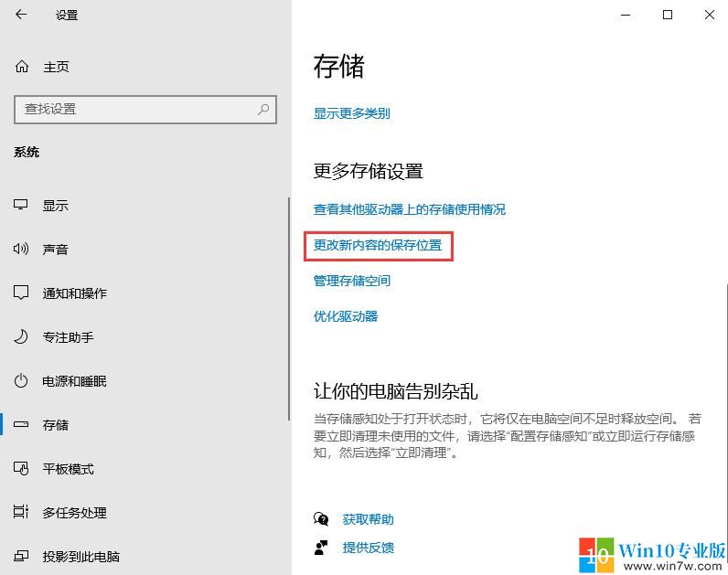Click the 电源和睡眠 power icon
728x575 pixels.
(x=21, y=380)
